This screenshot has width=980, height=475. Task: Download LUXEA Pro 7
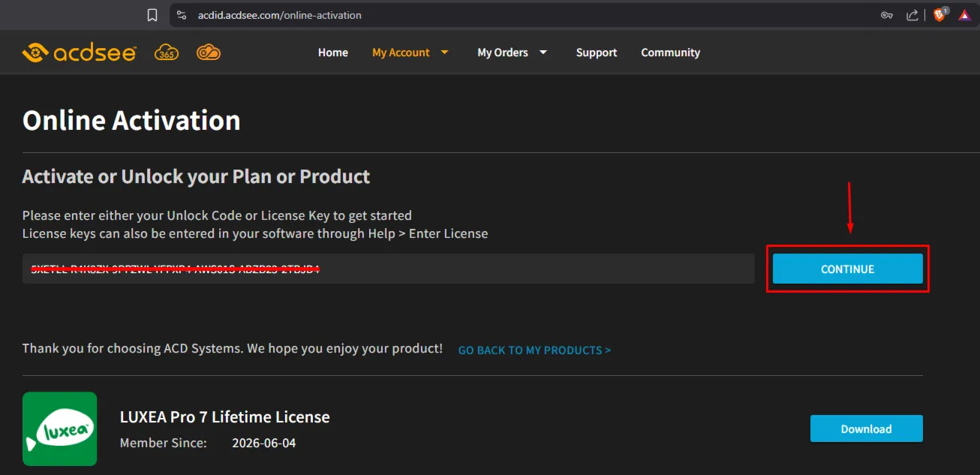tap(867, 428)
